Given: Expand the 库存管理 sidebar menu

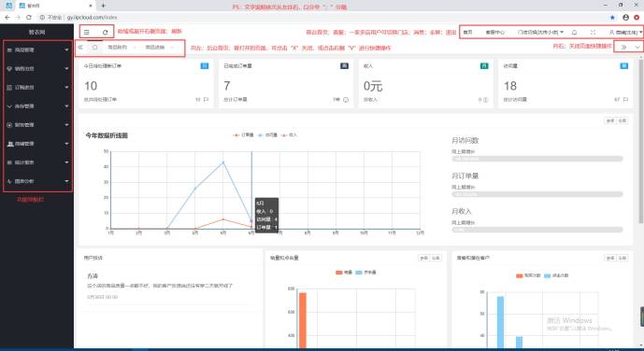Looking at the screenshot, I should click(x=37, y=106).
